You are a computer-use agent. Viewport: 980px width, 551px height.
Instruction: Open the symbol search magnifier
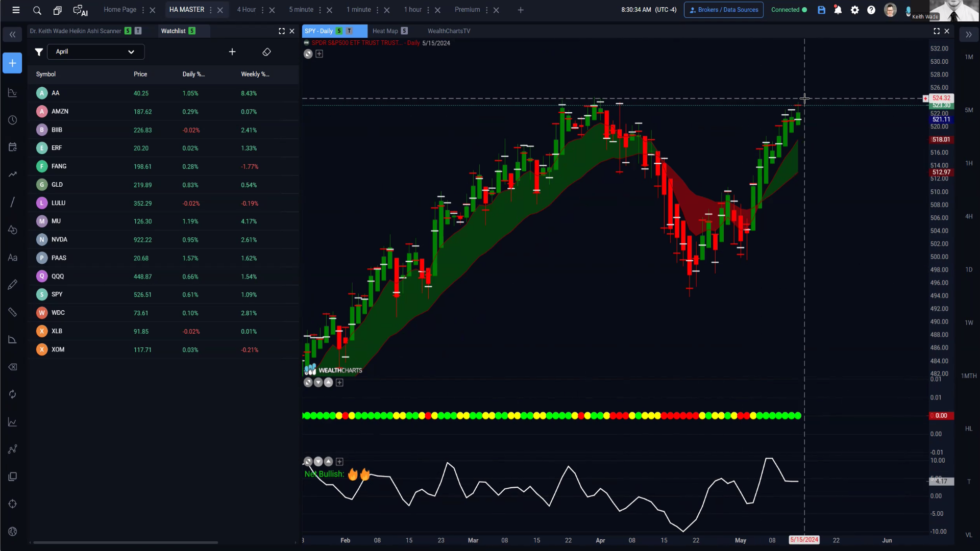click(37, 10)
